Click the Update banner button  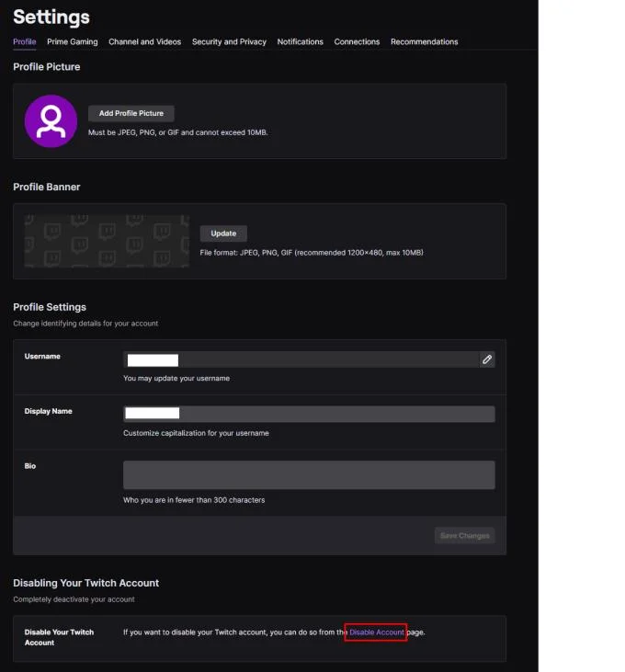pos(223,233)
